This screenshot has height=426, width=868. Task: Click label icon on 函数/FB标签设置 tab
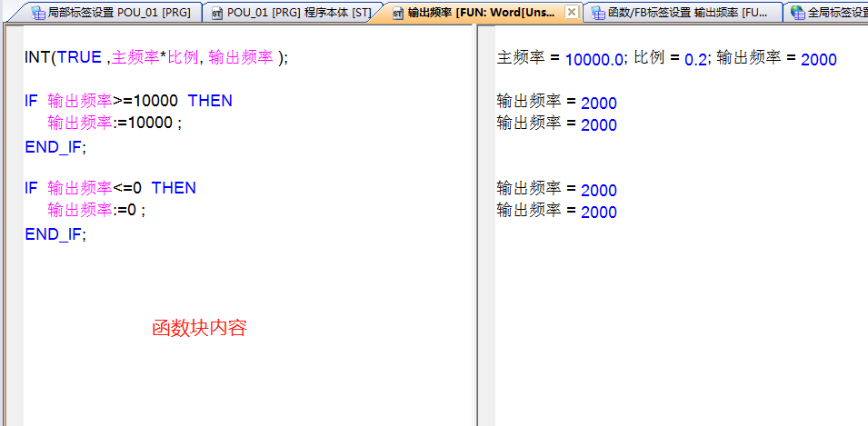click(x=597, y=13)
